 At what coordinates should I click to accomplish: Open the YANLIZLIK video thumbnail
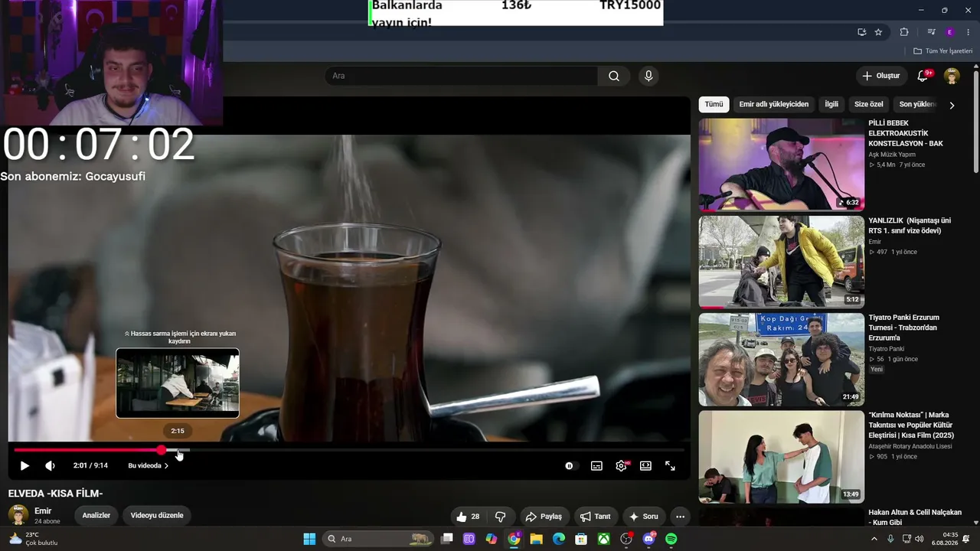pyautogui.click(x=782, y=262)
